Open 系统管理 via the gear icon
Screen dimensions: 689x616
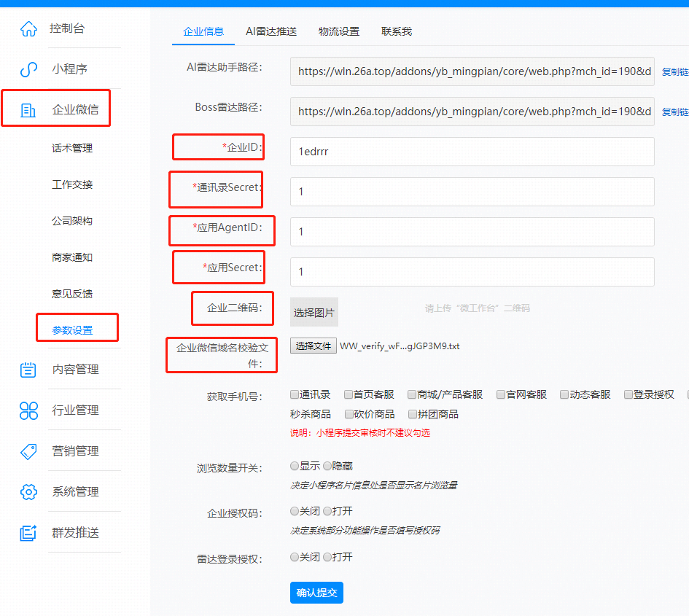[x=28, y=492]
